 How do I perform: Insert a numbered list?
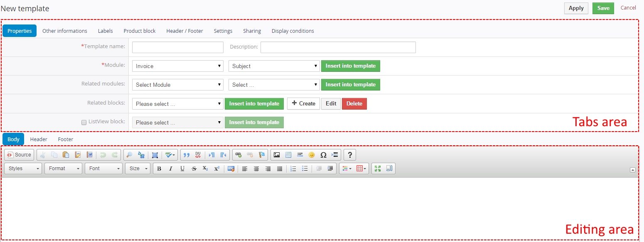coord(293,169)
